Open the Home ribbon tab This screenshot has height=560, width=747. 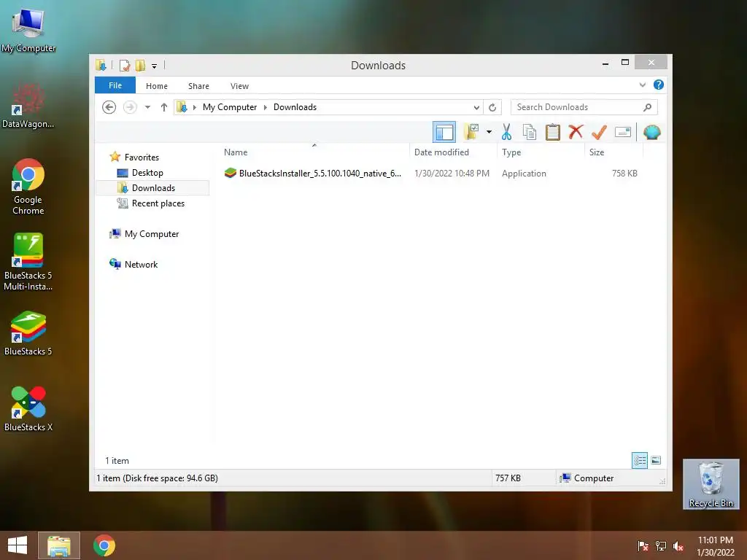(157, 86)
